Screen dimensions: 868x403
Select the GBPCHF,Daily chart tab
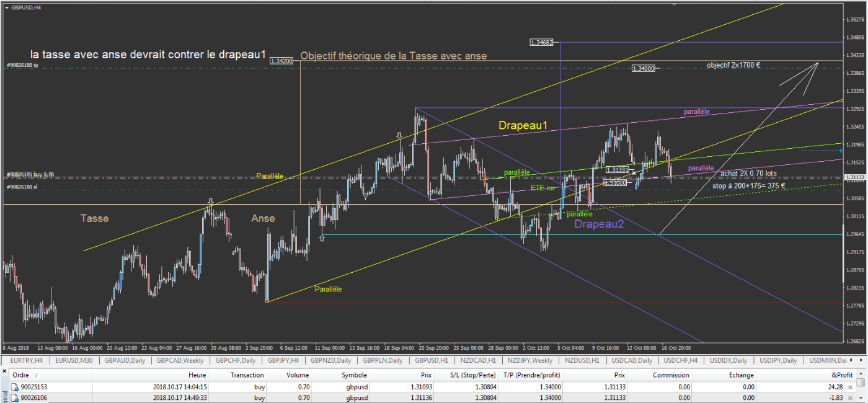point(234,360)
